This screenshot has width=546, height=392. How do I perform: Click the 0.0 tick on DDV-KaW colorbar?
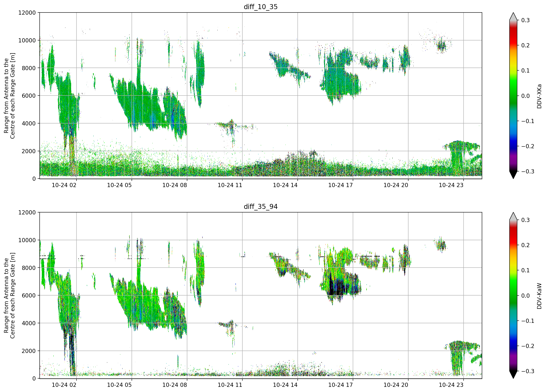[525, 296]
